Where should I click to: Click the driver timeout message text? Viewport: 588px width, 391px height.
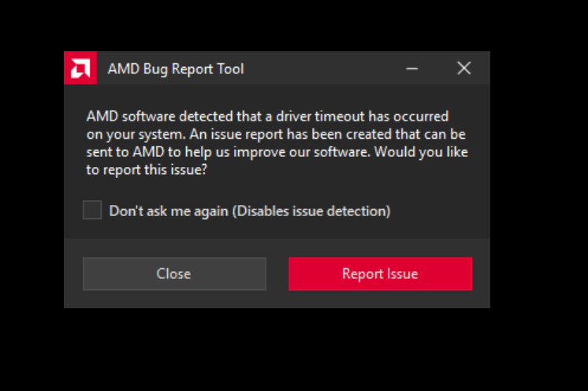tap(277, 143)
